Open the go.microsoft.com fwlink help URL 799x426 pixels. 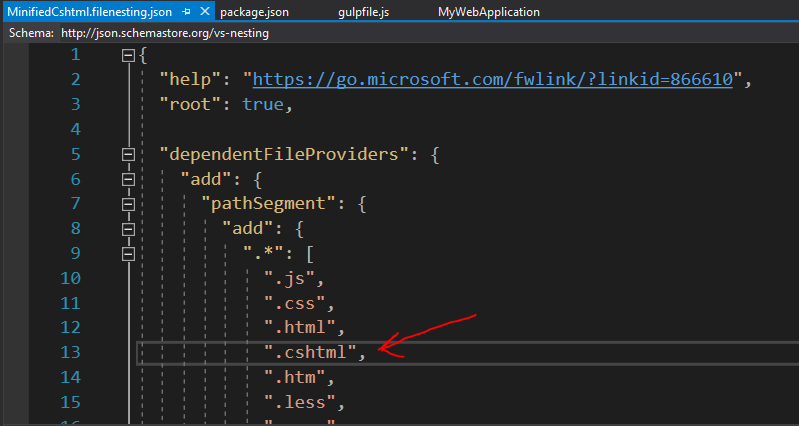click(x=492, y=79)
